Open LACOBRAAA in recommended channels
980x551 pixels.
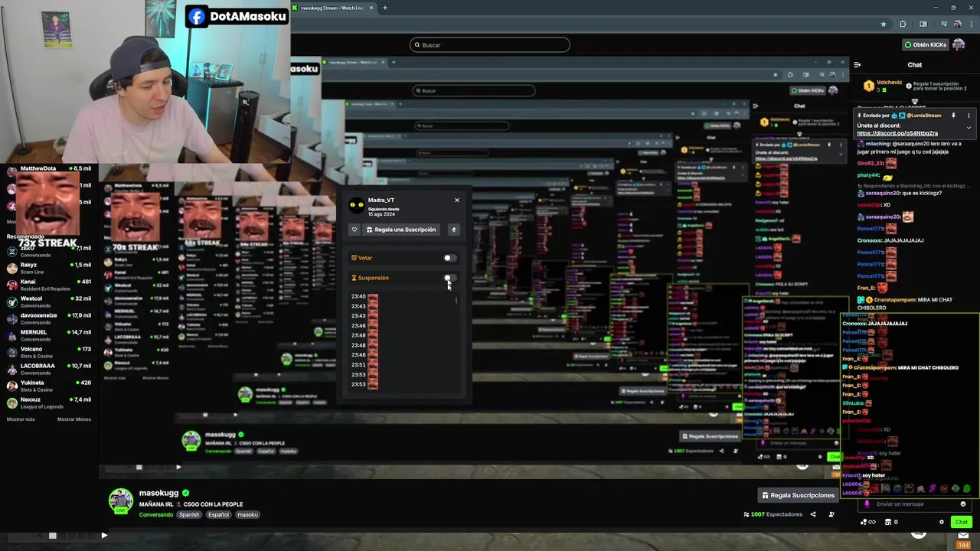[49, 369]
